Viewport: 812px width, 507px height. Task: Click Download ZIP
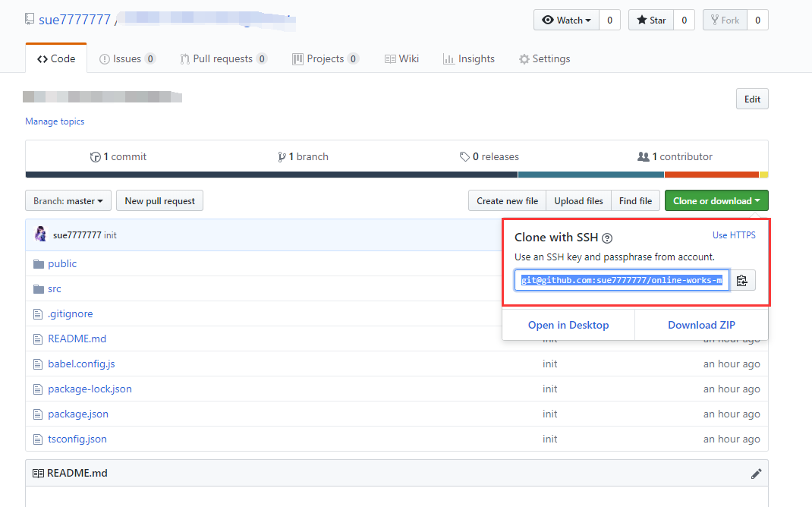tap(701, 325)
